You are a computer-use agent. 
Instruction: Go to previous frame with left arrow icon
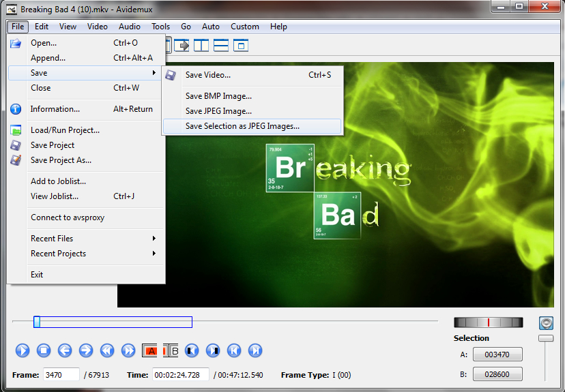(65, 350)
